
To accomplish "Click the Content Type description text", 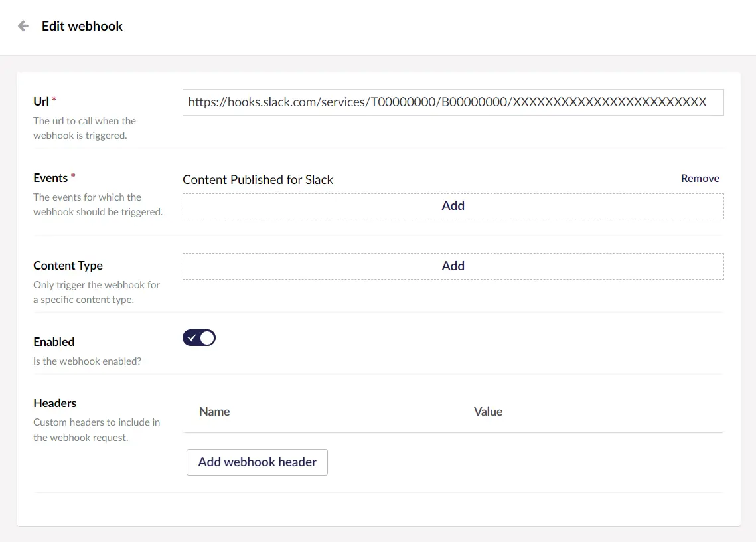I will (96, 292).
